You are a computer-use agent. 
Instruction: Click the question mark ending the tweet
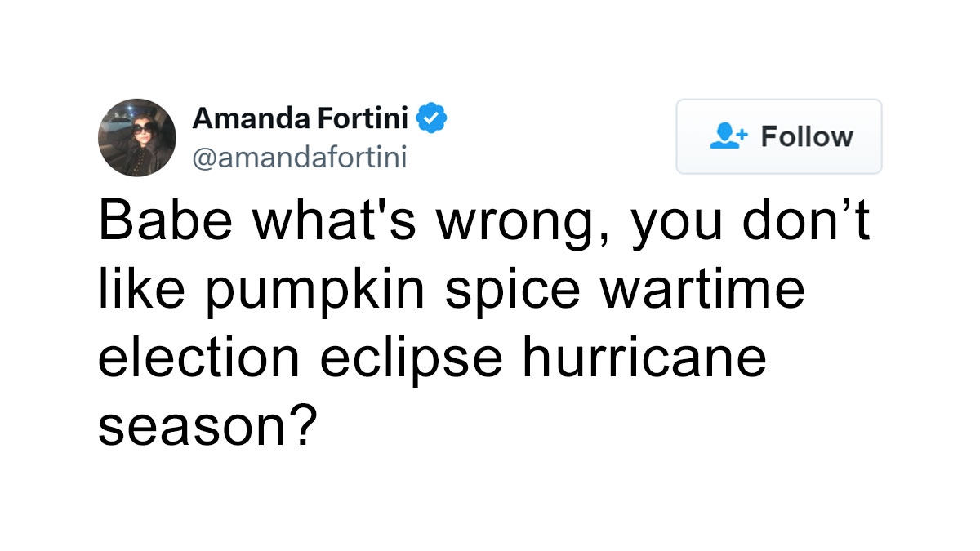(x=306, y=424)
